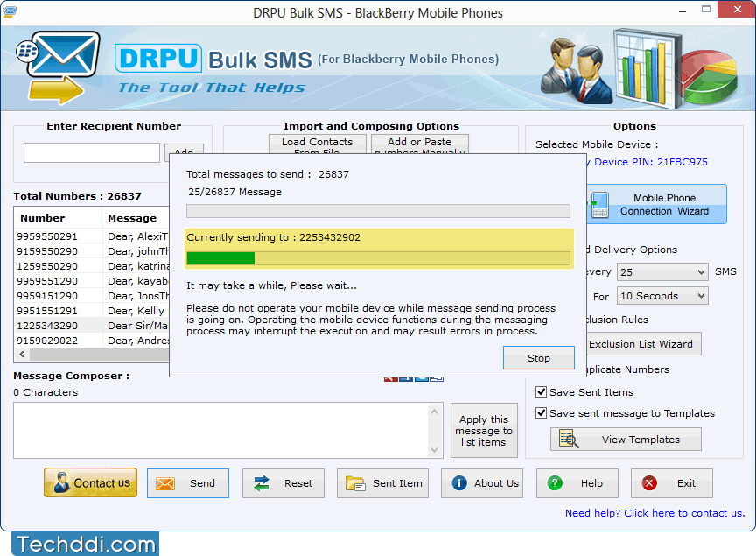Click the app icon in title bar
The height and width of the screenshot is (556, 756).
click(x=10, y=11)
